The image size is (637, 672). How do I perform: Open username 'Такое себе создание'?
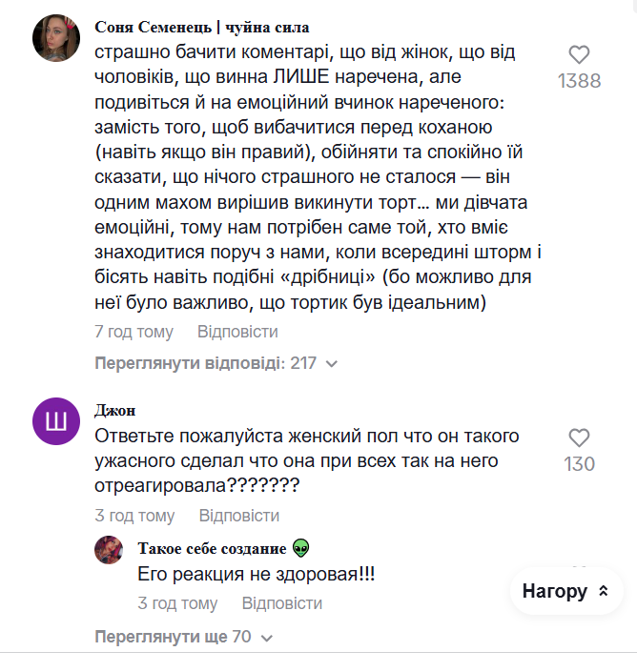click(x=212, y=548)
